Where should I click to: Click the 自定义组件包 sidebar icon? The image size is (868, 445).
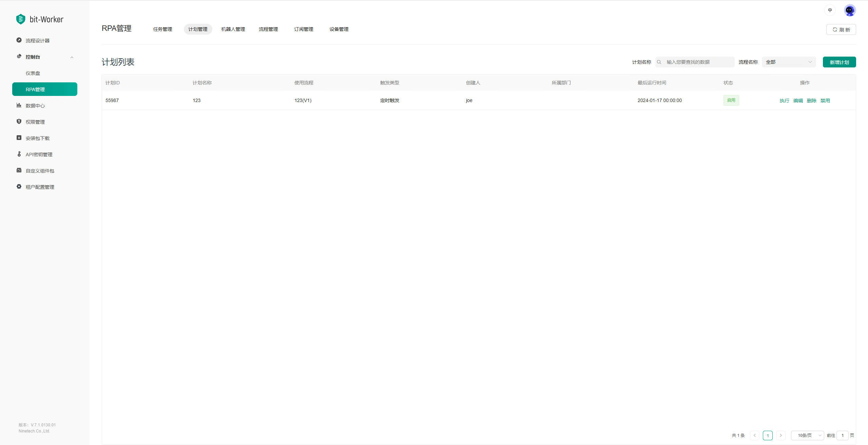point(19,170)
